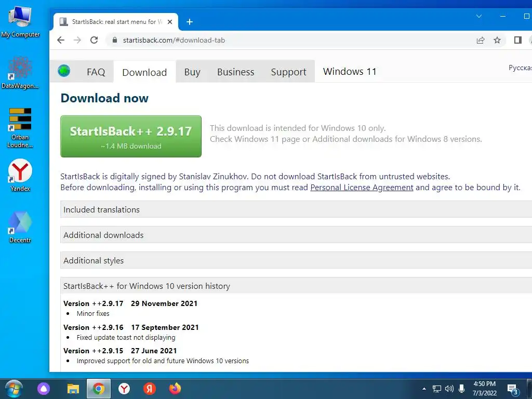Switch language to Русская
Screen dimensions: 532x399
[x=520, y=68]
